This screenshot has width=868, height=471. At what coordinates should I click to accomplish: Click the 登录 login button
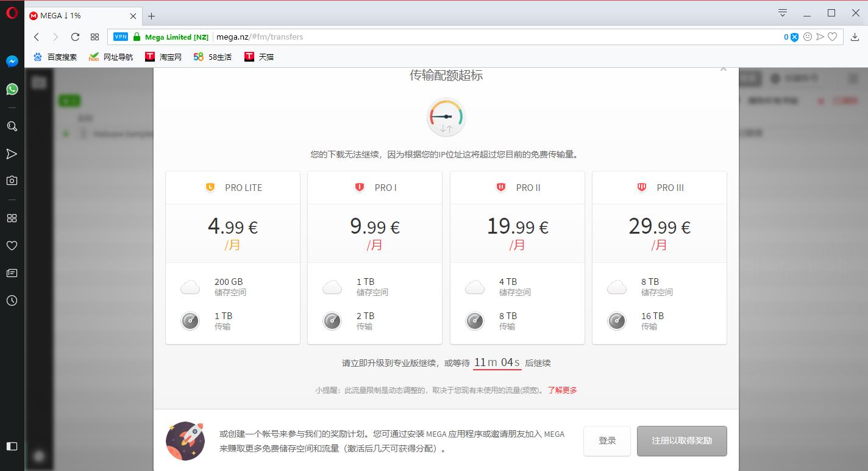click(x=607, y=440)
